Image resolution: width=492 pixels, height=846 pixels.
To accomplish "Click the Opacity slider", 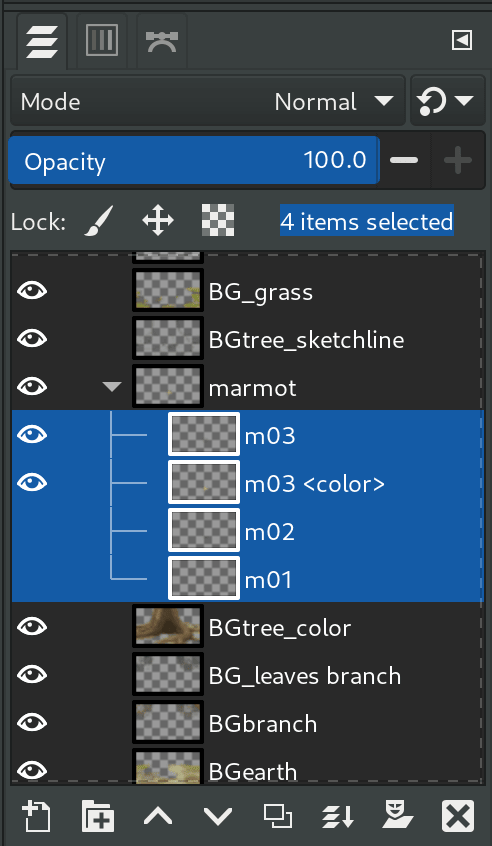I will coord(194,160).
